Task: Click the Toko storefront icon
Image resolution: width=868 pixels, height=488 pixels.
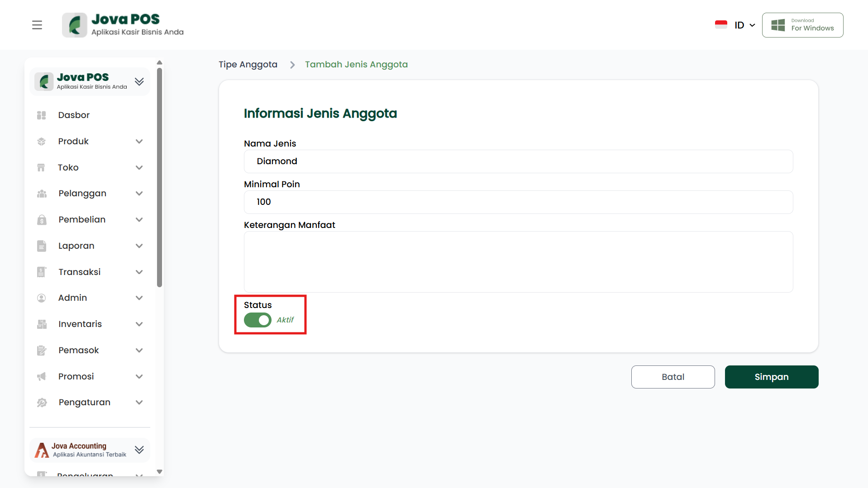Action: (x=41, y=168)
